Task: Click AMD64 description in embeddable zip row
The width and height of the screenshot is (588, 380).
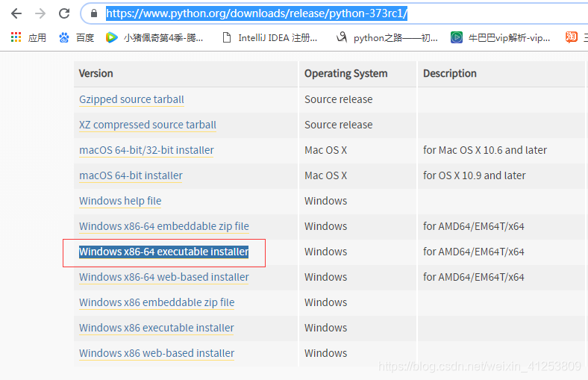Action: click(474, 226)
